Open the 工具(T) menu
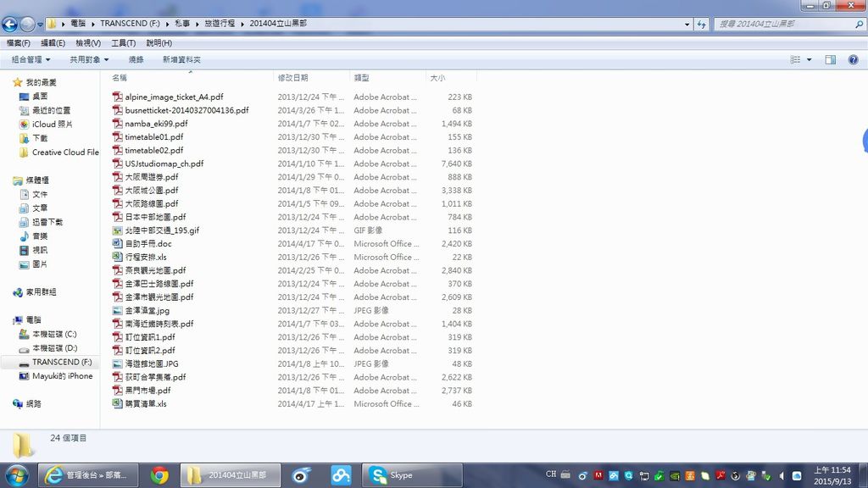Image resolution: width=868 pixels, height=488 pixels. pos(123,42)
